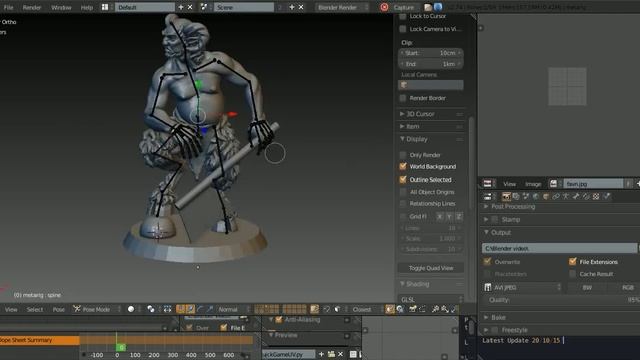640x360 pixels.
Task: Toggle Render Border checkbox
Action: (x=403, y=98)
